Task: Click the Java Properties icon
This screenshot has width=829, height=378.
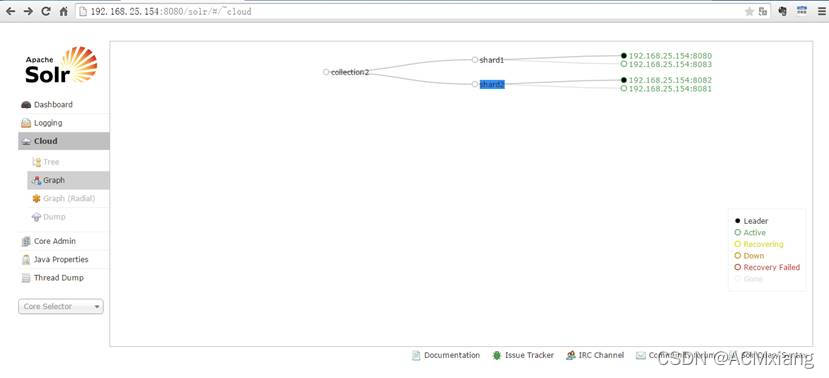Action: point(26,260)
